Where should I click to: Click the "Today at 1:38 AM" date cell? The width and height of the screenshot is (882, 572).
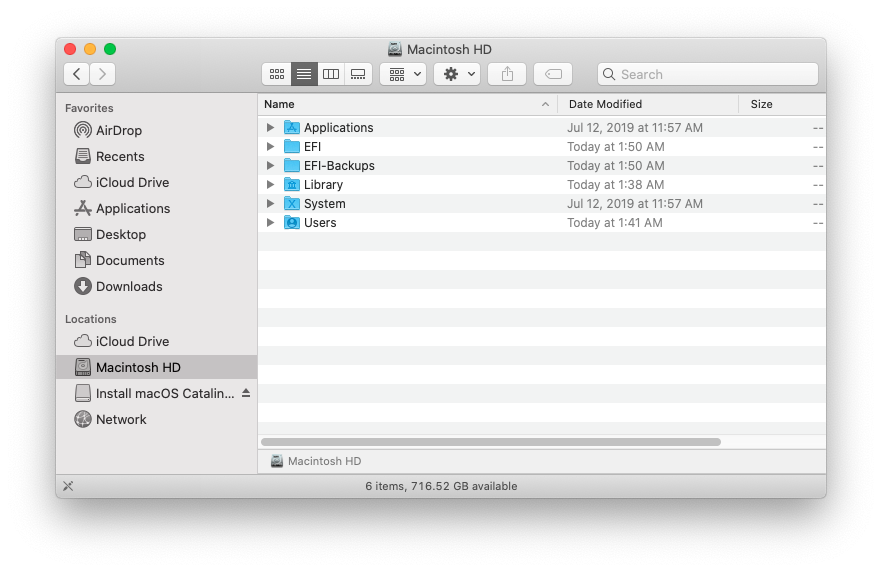click(615, 184)
